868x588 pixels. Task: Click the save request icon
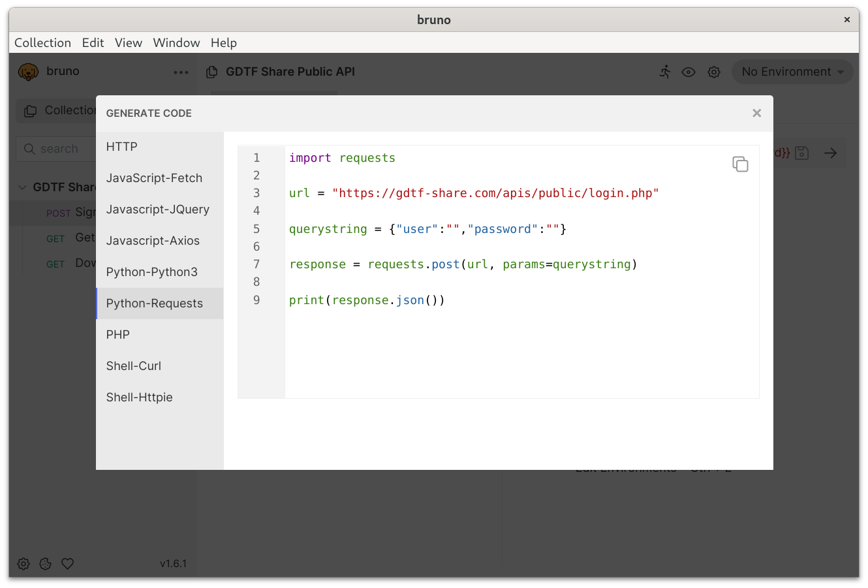click(802, 153)
